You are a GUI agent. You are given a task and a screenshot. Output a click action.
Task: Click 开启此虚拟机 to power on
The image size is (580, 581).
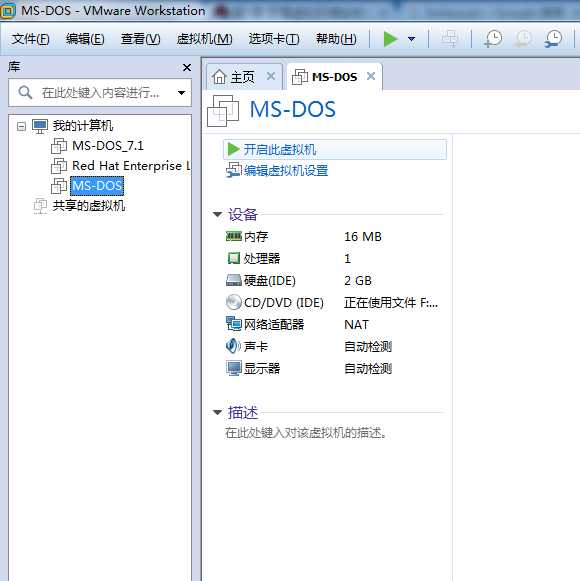click(x=335, y=150)
